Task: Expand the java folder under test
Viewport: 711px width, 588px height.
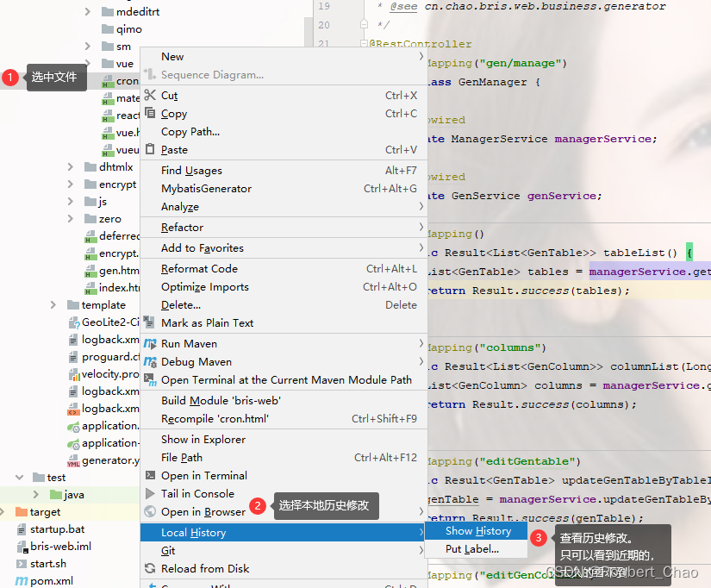Action: (x=36, y=495)
